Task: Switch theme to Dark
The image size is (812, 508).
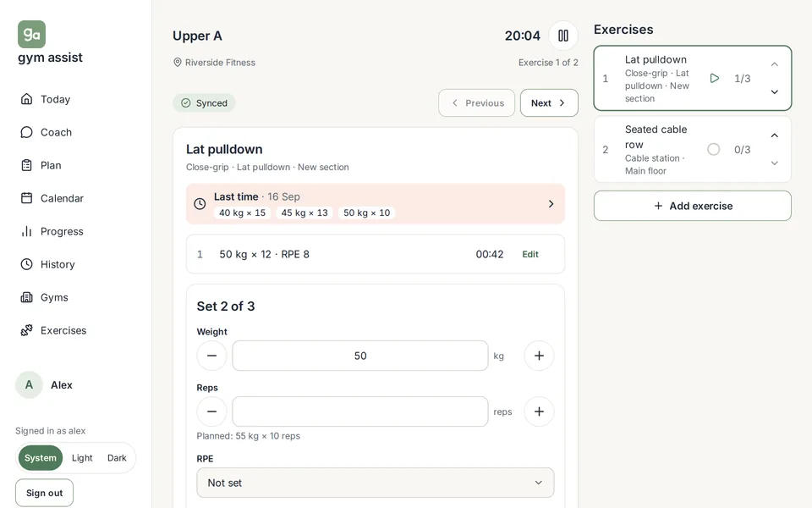Action: [117, 458]
